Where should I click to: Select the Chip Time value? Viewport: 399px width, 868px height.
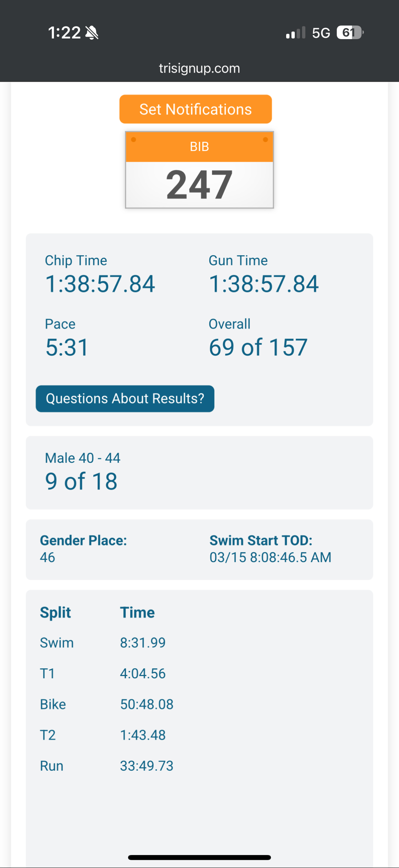pos(100,284)
